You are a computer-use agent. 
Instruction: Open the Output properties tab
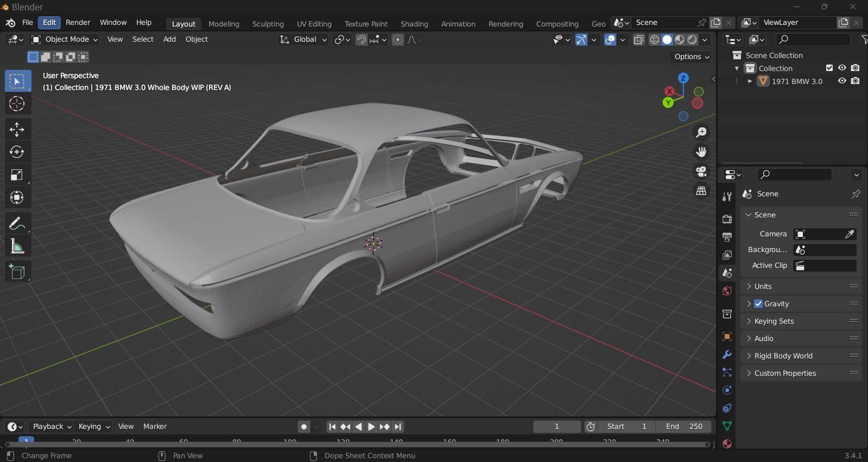pos(727,237)
